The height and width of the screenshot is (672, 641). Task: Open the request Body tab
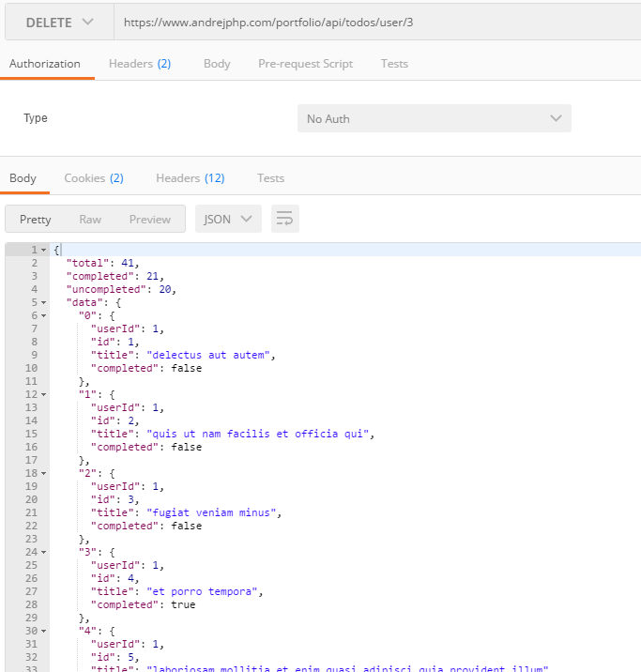coord(217,64)
